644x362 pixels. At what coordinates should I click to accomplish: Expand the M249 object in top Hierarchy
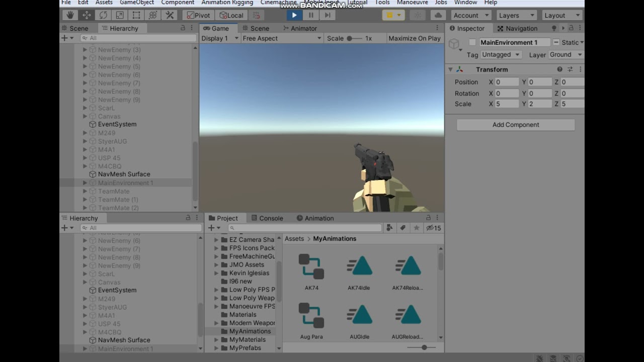point(85,133)
